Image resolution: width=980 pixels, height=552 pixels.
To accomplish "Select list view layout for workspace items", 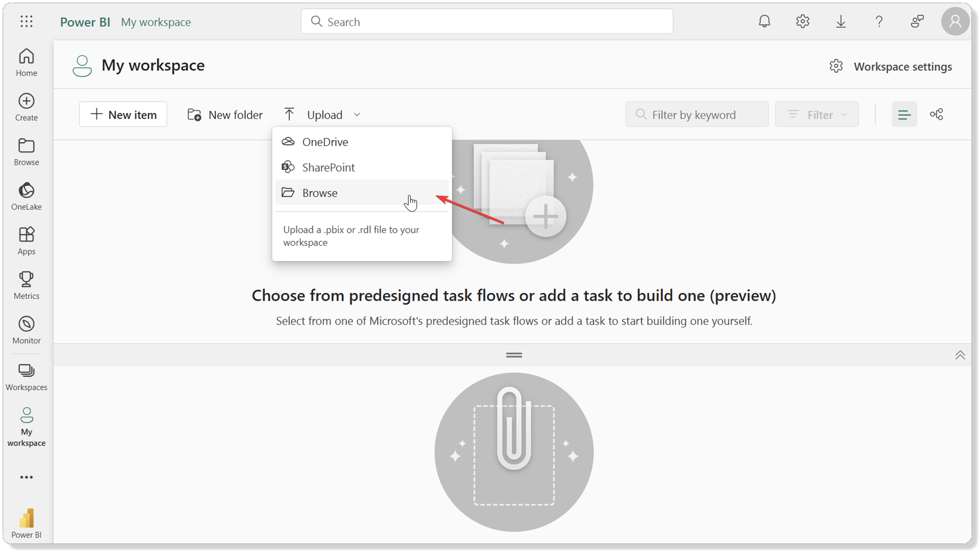I will point(904,114).
